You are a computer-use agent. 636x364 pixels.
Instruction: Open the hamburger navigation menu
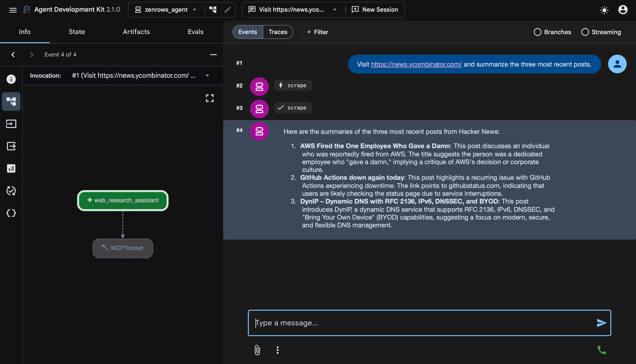click(x=13, y=10)
